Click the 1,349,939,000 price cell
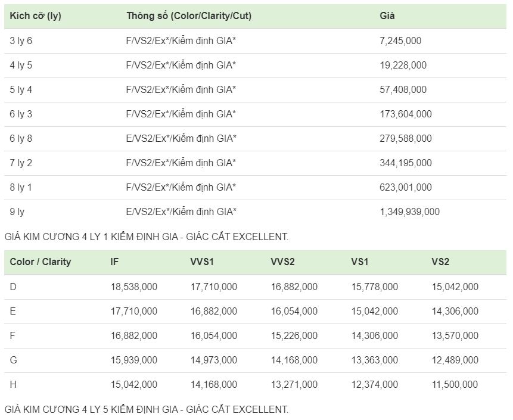The width and height of the screenshot is (513, 420). [x=410, y=211]
